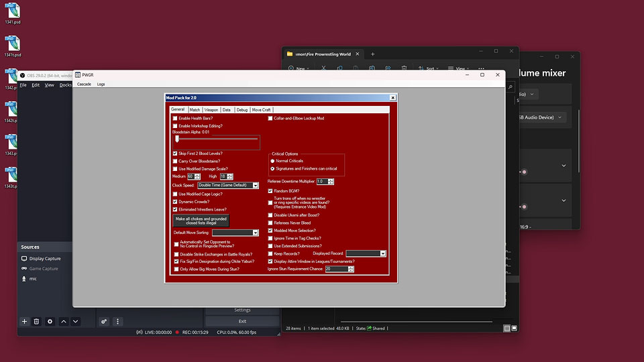
Task: Enable Workshop Editing checkbox
Action: [x=175, y=126]
